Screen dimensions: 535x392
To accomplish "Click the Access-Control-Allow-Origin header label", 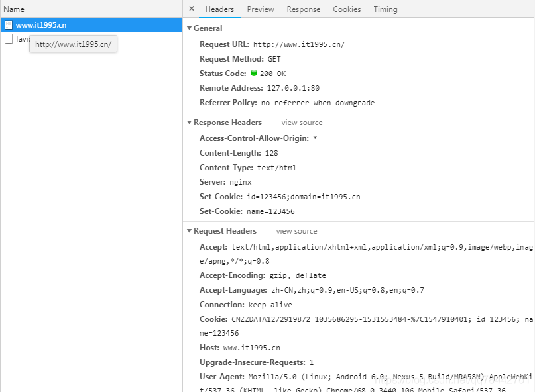I will [x=254, y=138].
